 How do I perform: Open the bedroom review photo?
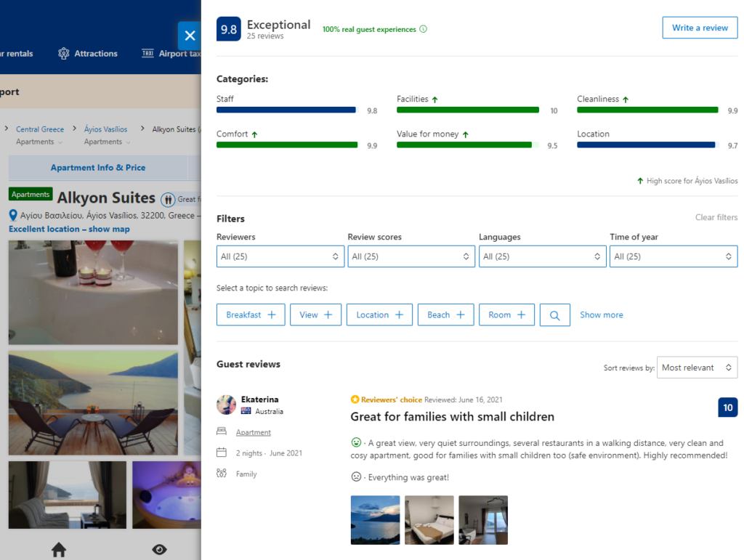[429, 520]
